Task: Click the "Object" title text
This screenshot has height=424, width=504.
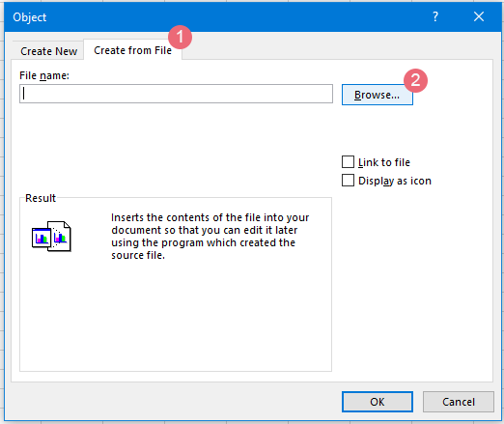Action: coord(30,17)
